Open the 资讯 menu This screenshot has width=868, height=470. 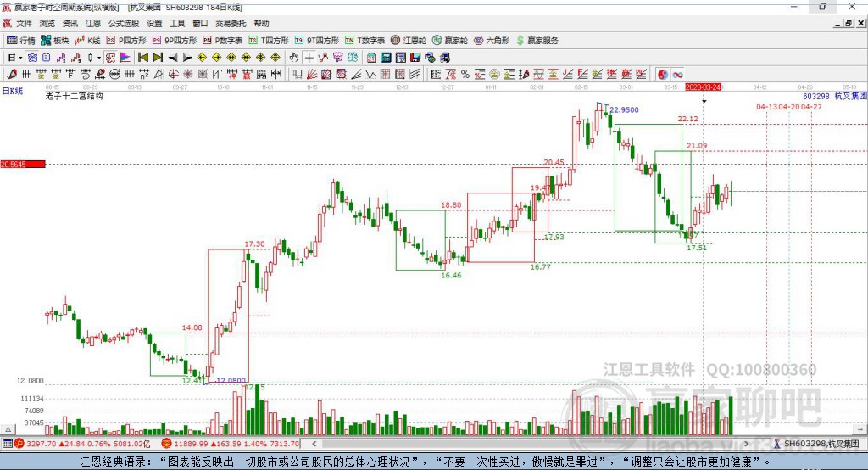click(x=70, y=23)
